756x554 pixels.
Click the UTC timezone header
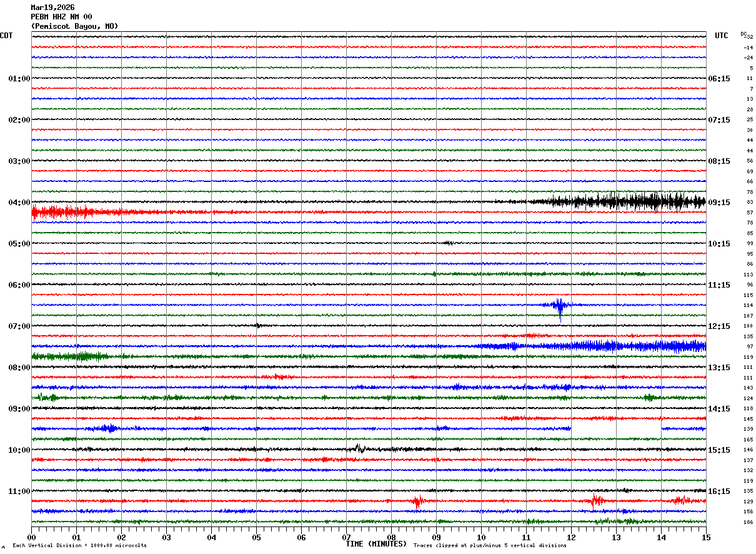(x=722, y=36)
